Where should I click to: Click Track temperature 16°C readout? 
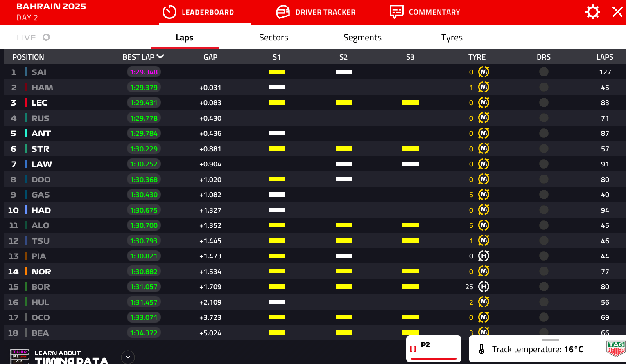(x=538, y=349)
